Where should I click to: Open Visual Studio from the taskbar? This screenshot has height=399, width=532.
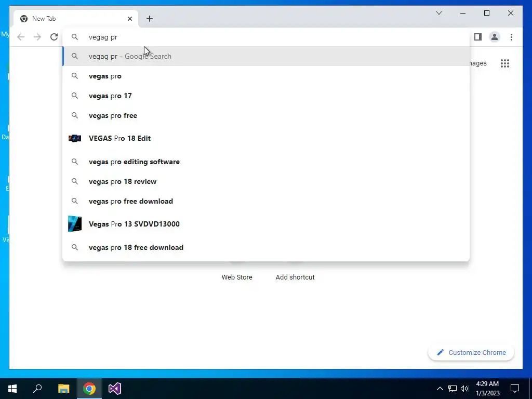click(x=115, y=389)
